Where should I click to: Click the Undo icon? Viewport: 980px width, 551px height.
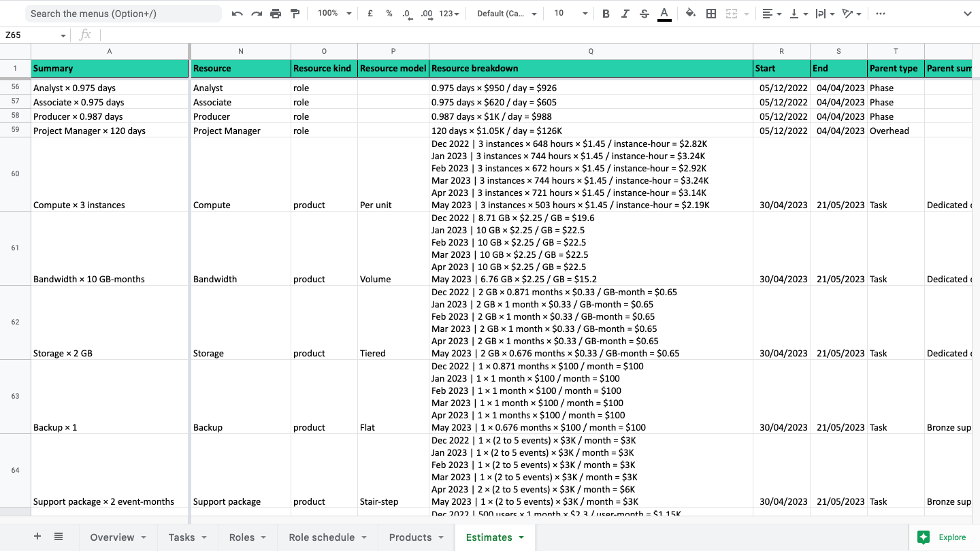237,14
